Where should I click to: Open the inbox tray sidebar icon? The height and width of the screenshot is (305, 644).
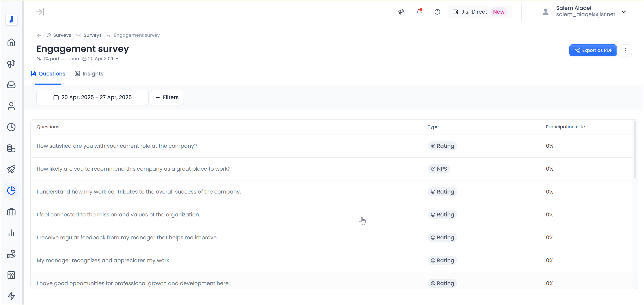tap(11, 85)
